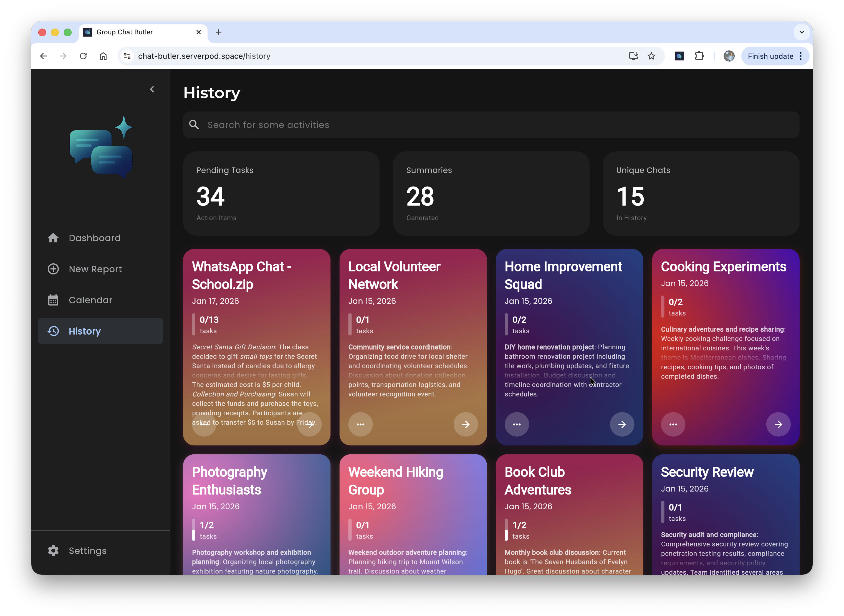Open more options on Local Volunteer Network card
Screen dimensions: 844x616
(x=360, y=424)
